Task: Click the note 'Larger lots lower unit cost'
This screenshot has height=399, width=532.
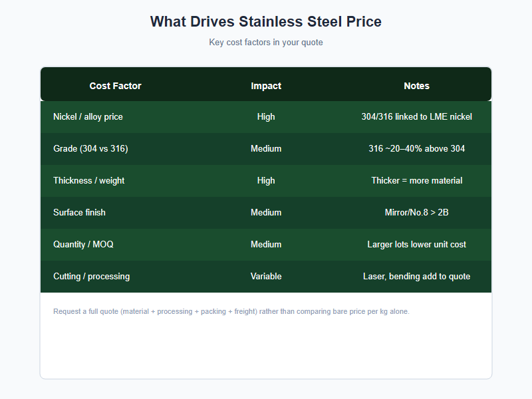Action: pyautogui.click(x=417, y=244)
